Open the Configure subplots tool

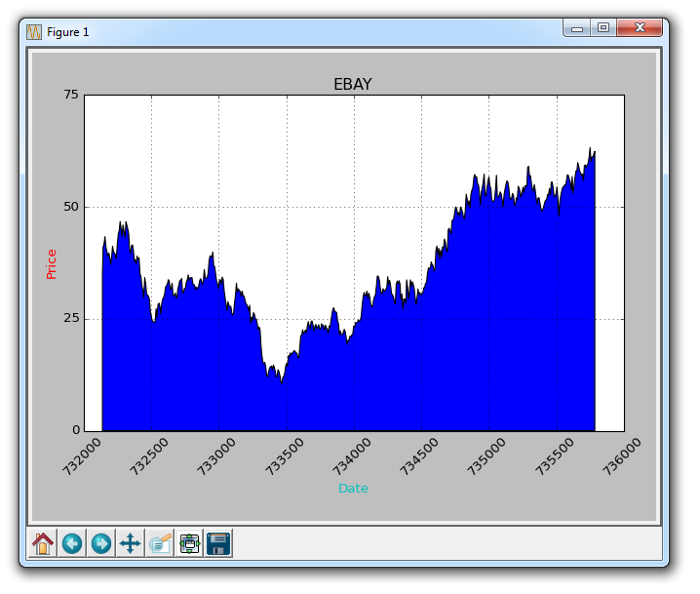click(x=189, y=543)
